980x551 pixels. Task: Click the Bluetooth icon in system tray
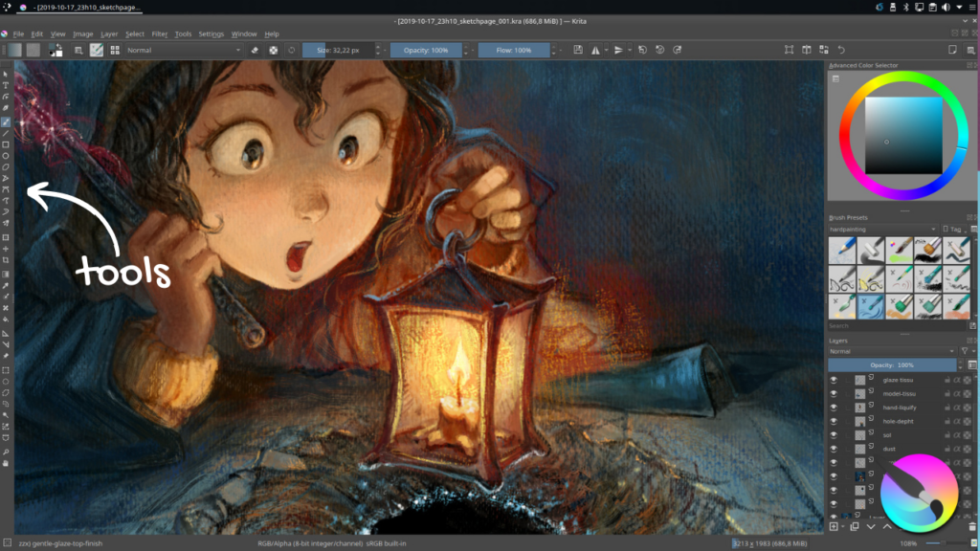[905, 8]
